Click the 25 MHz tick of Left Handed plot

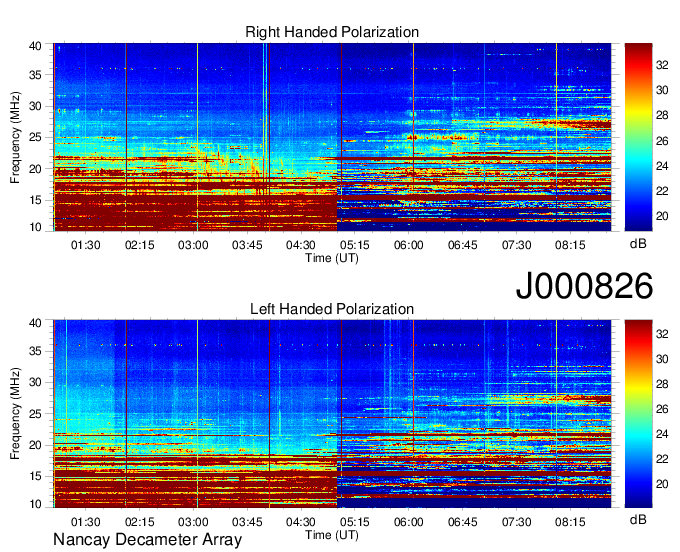coord(35,414)
